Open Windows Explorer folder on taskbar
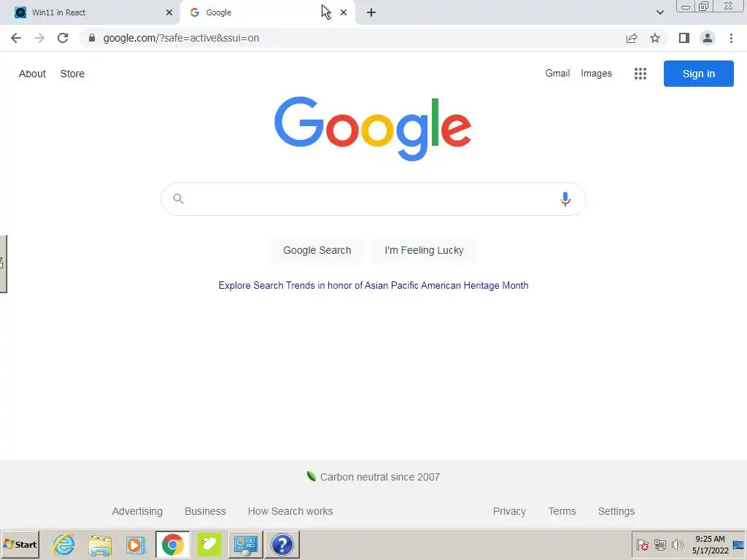 point(100,544)
